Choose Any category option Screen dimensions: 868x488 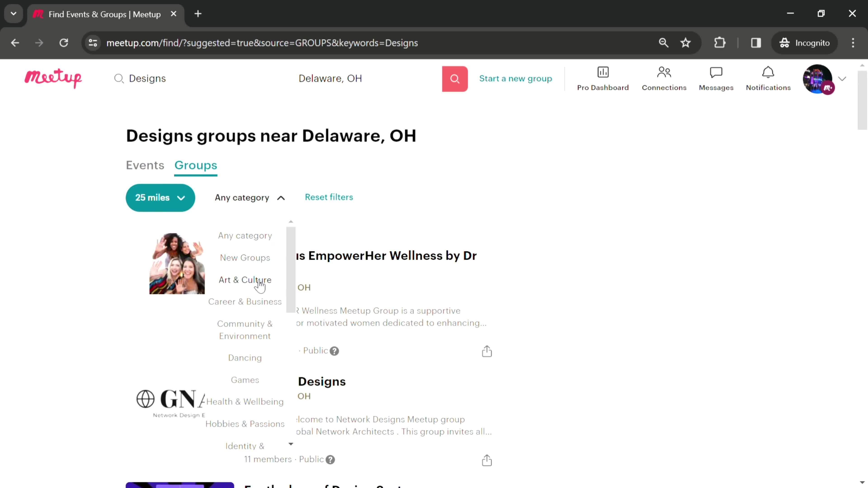click(x=245, y=235)
